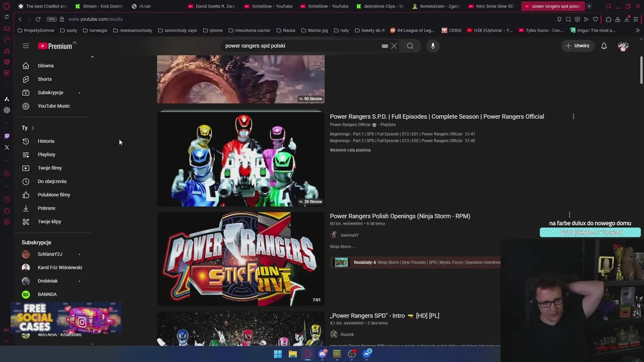Open the Power Rangers SPD Intro HD PL title
Screen dimensions: 644x362
384,316
